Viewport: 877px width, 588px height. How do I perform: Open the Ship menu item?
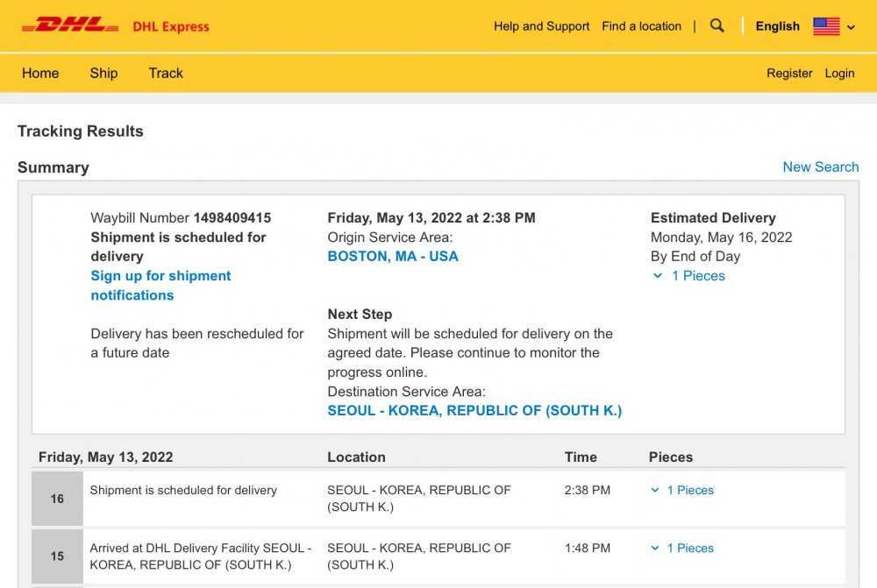[103, 74]
